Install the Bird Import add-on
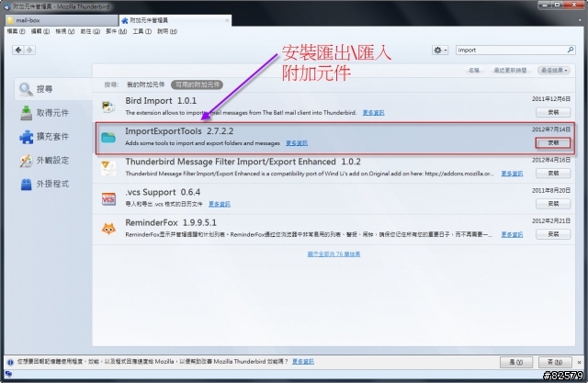The image size is (588, 383). coord(553,112)
